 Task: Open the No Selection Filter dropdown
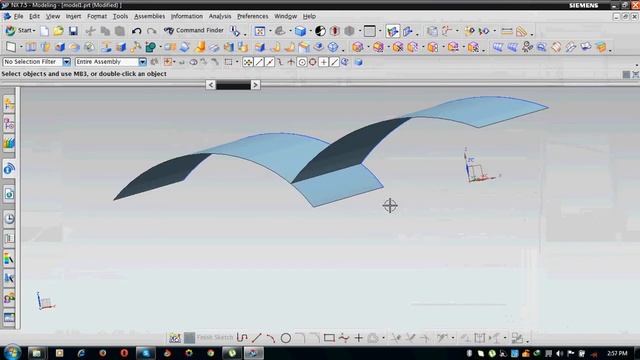67,62
